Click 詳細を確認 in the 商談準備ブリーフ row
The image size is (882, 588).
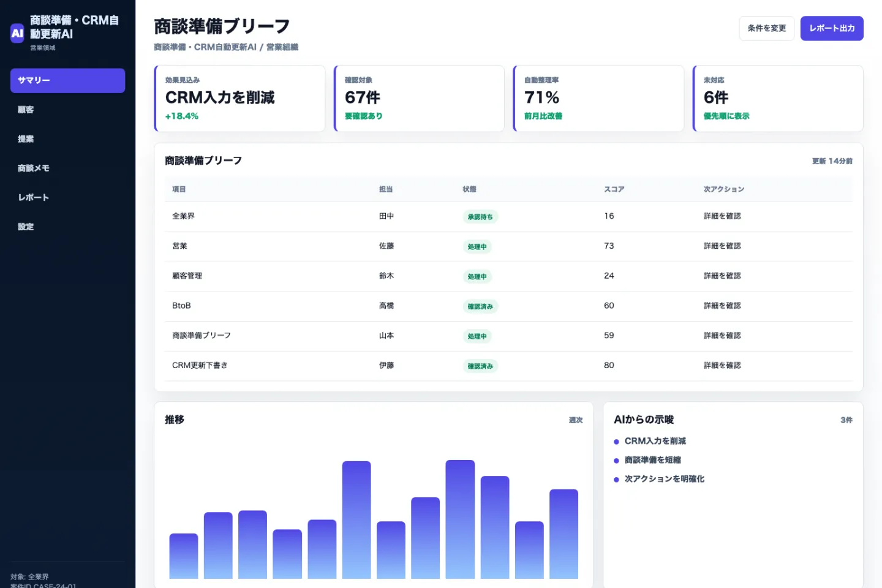722,336
